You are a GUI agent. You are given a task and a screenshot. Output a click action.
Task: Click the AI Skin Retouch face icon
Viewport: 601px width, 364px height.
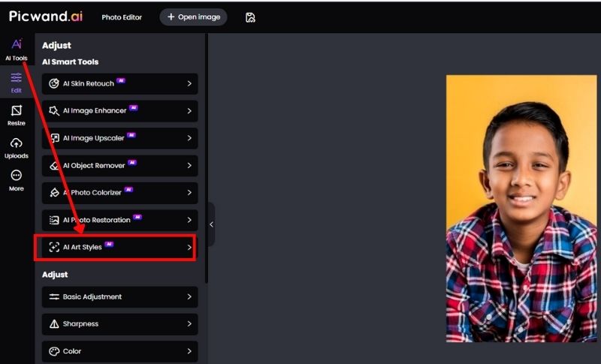(54, 83)
